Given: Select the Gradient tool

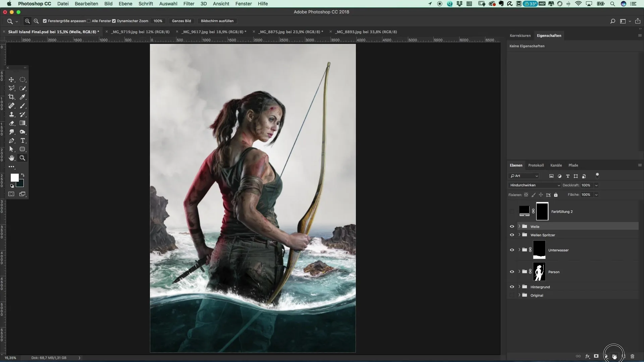Looking at the screenshot, I should tap(22, 123).
